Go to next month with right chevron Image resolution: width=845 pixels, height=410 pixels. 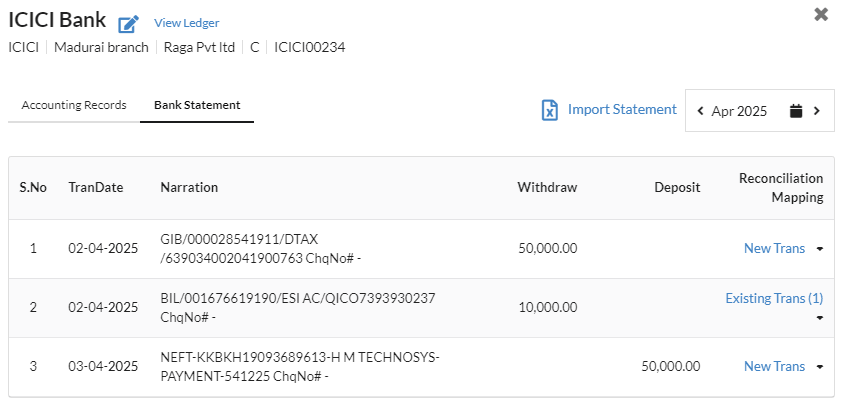point(816,111)
